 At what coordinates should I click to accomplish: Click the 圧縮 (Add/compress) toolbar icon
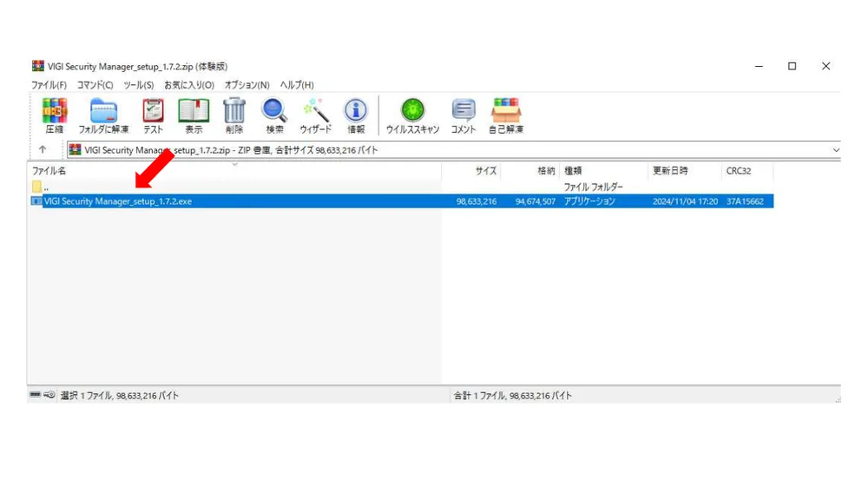pyautogui.click(x=54, y=115)
